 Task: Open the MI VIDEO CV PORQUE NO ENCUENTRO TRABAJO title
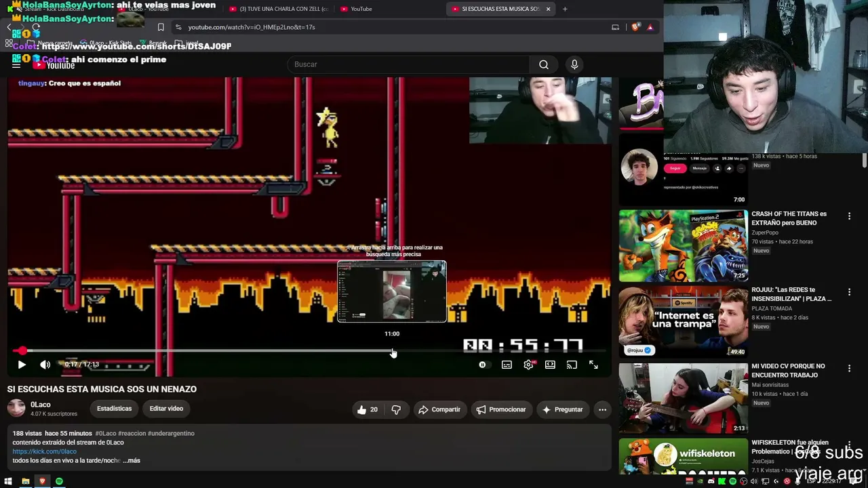(789, 371)
